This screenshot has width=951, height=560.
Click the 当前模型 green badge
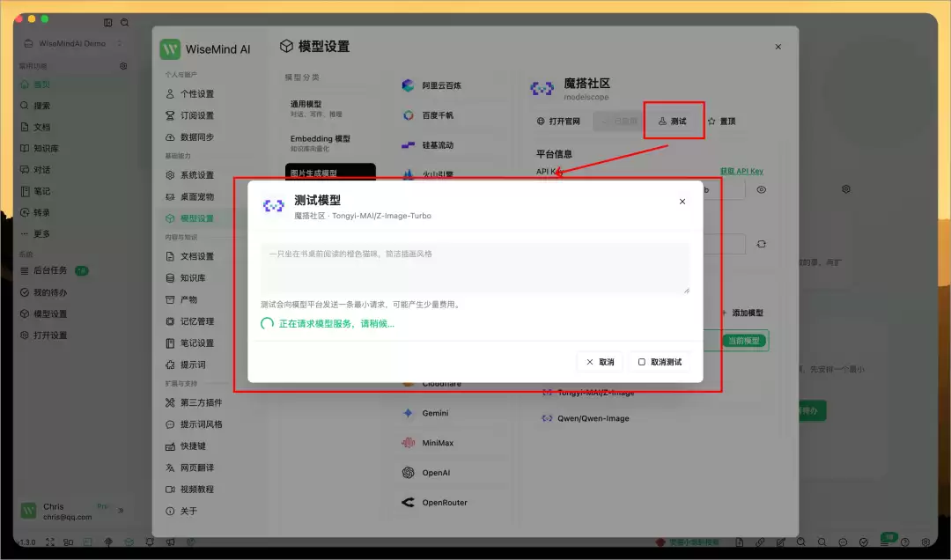(745, 341)
